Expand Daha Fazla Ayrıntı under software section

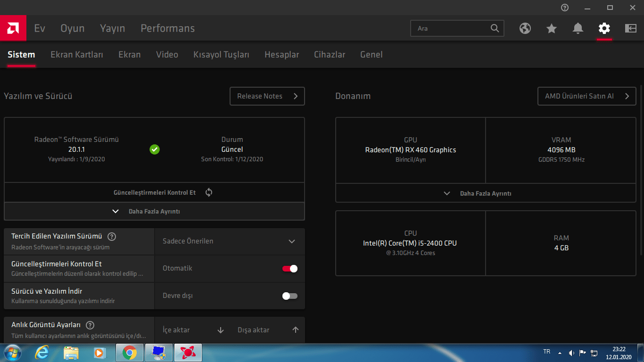154,212
